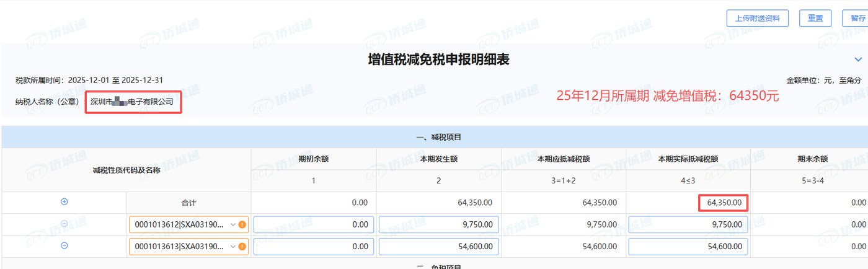Click the 增值税减免税申报明细表 title
Image resolution: width=868 pixels, height=269 pixels.
coord(438,60)
